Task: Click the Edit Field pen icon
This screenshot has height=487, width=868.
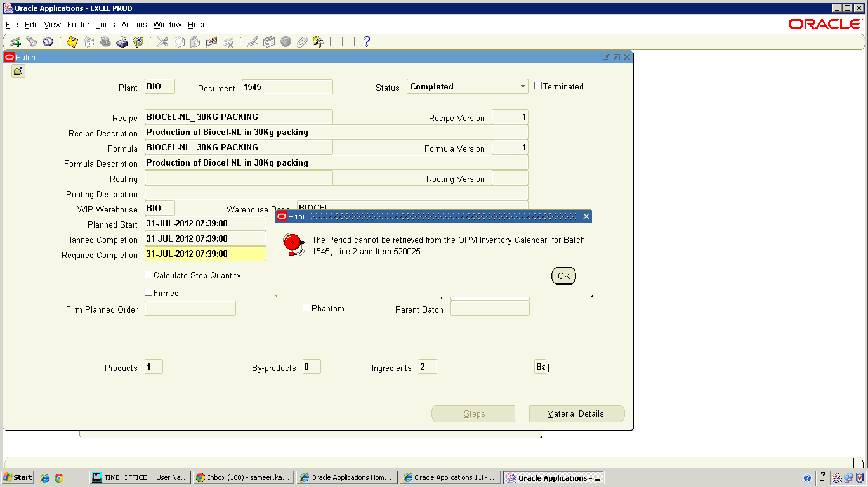Action: 252,42
